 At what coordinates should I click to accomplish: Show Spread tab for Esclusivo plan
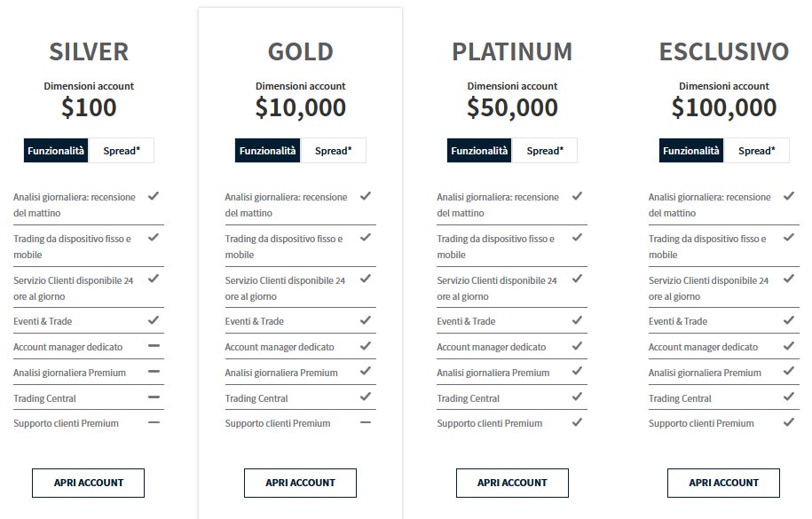tap(756, 151)
